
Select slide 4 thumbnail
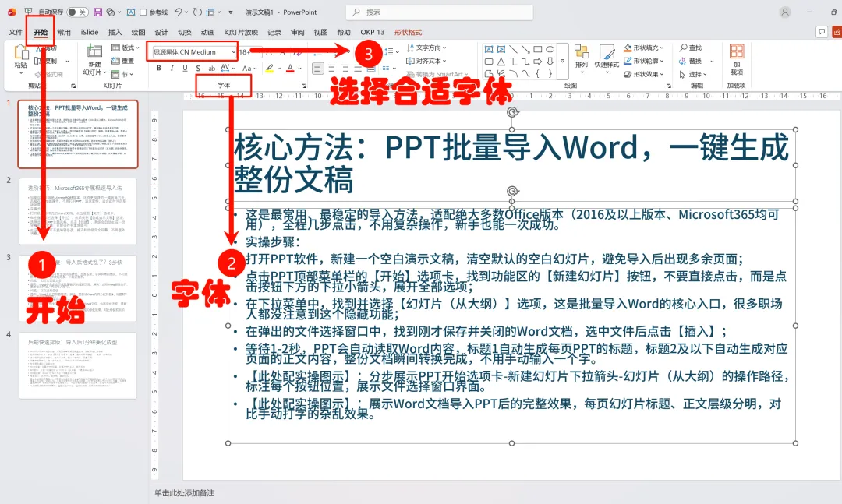coord(79,365)
